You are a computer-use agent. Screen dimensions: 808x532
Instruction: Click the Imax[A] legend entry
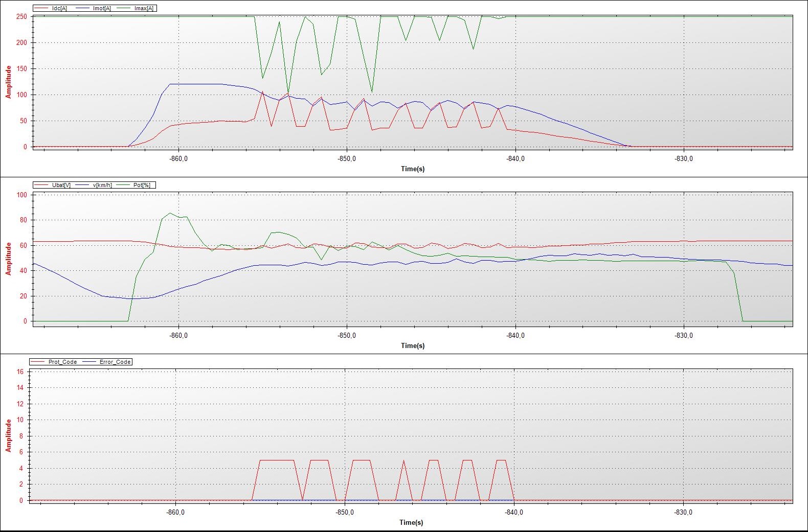coord(144,8)
